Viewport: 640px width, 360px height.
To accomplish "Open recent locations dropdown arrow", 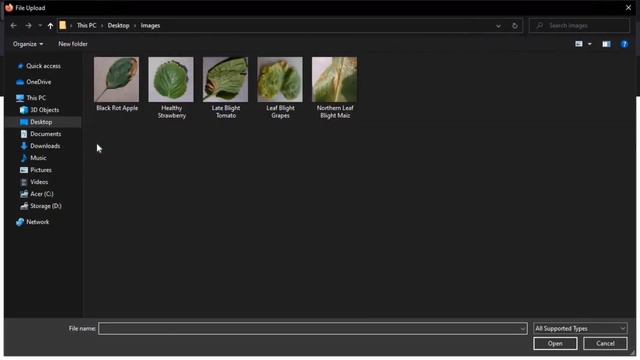I will (40, 25).
